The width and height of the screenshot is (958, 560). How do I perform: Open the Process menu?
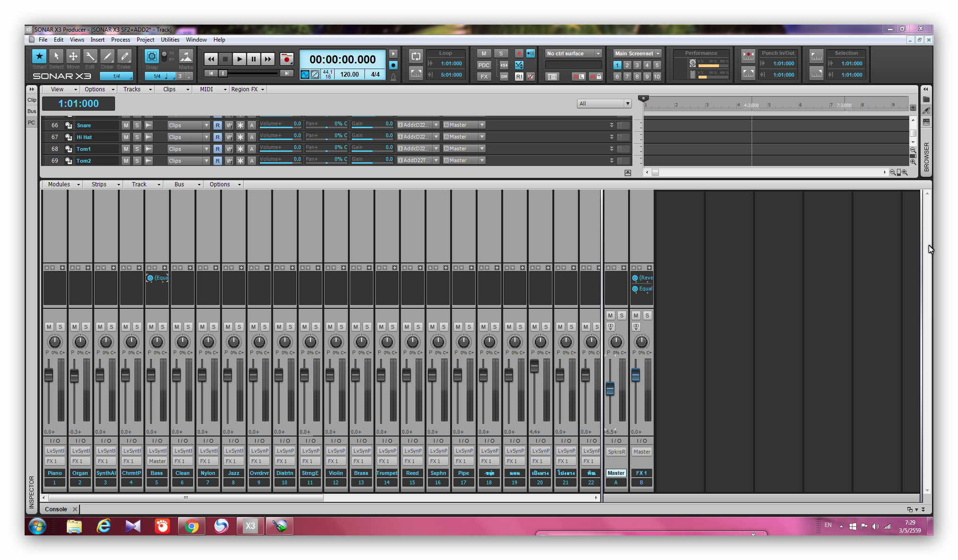pyautogui.click(x=120, y=40)
